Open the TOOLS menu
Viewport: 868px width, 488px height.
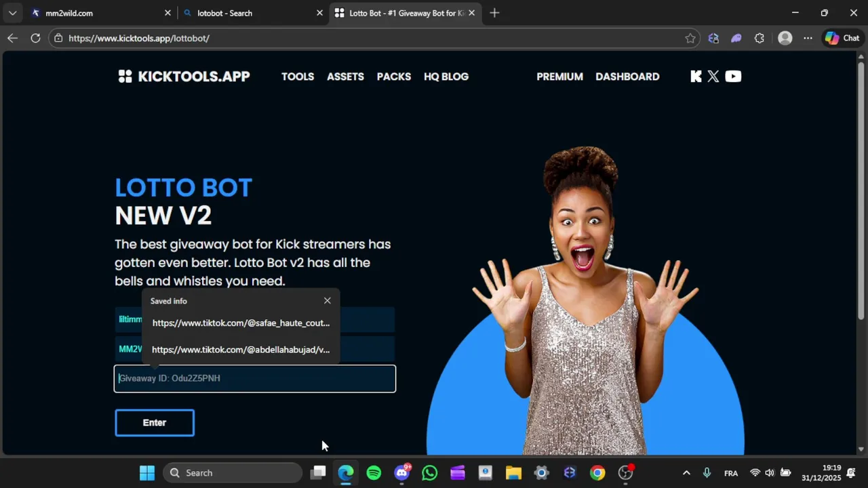click(298, 77)
